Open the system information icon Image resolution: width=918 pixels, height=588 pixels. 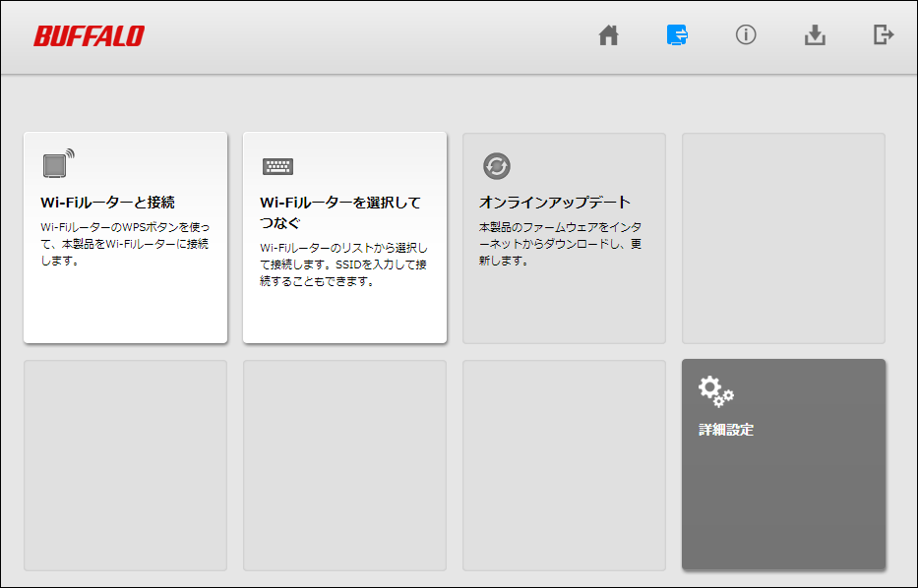(x=746, y=35)
